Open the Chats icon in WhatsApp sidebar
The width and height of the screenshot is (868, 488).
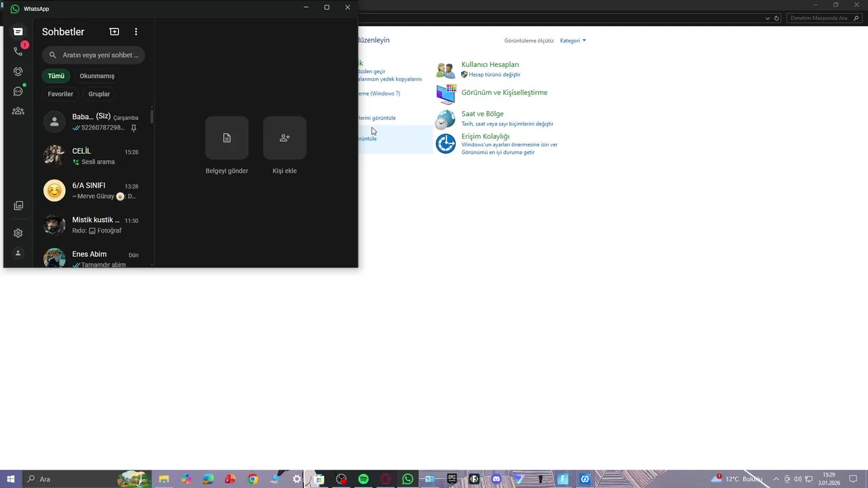[x=18, y=32]
